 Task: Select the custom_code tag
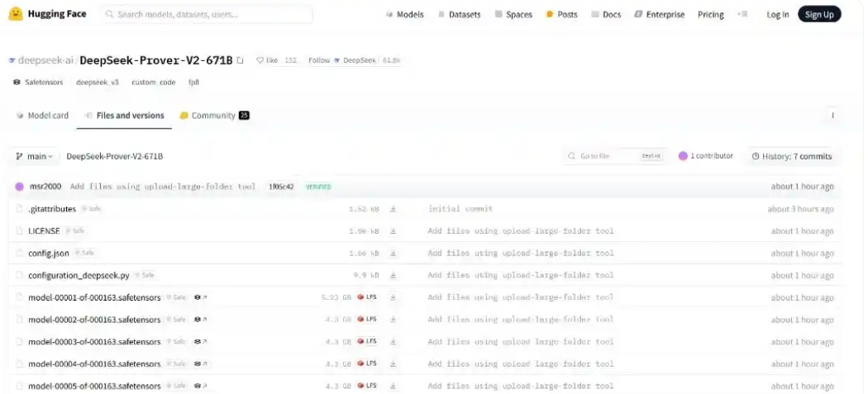point(153,83)
